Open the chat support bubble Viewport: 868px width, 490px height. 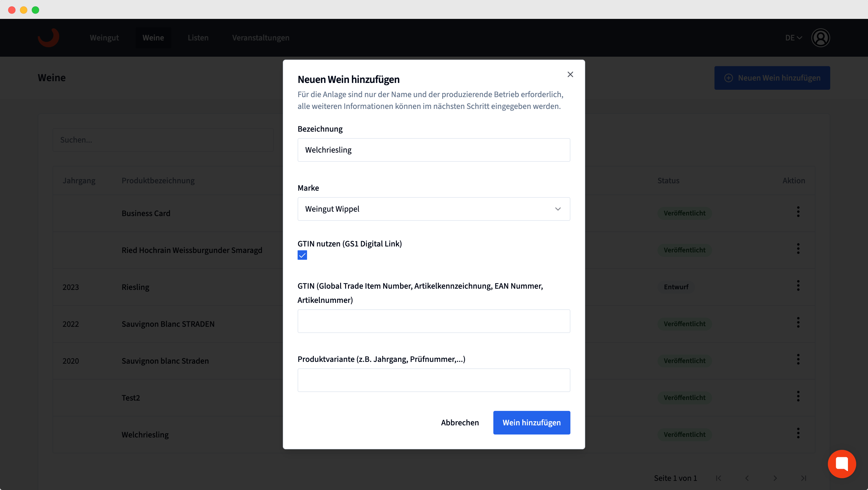tap(842, 464)
